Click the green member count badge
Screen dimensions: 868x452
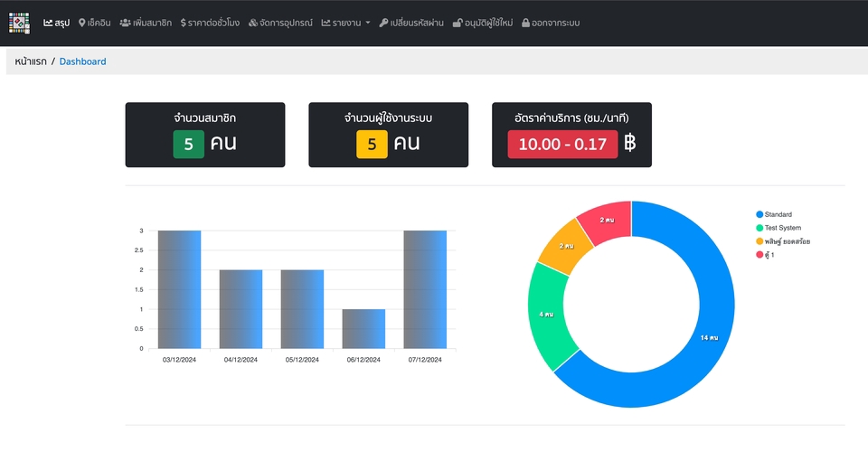point(188,144)
